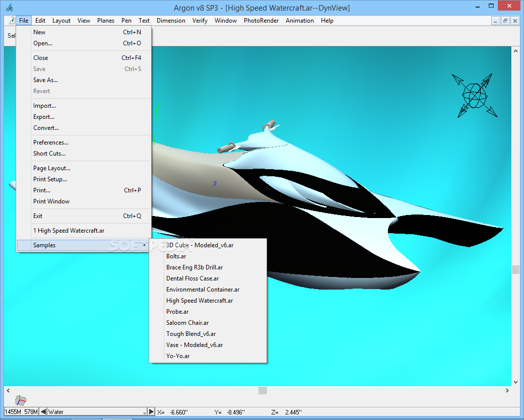Choose Export... menu entry
The width and height of the screenshot is (524, 420).
coord(84,117)
